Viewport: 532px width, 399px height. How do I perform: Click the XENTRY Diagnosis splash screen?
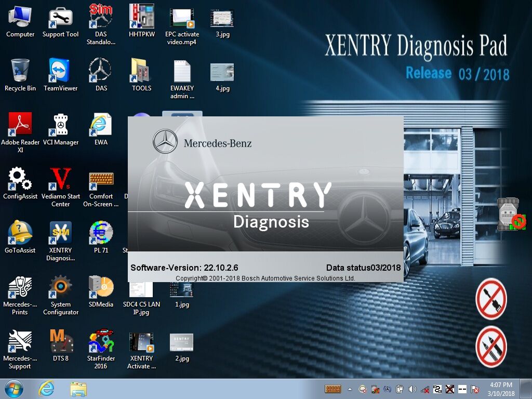(x=265, y=199)
